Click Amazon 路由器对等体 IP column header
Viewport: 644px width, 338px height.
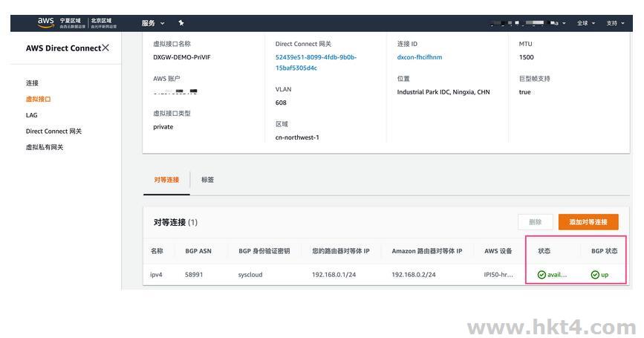click(x=427, y=251)
